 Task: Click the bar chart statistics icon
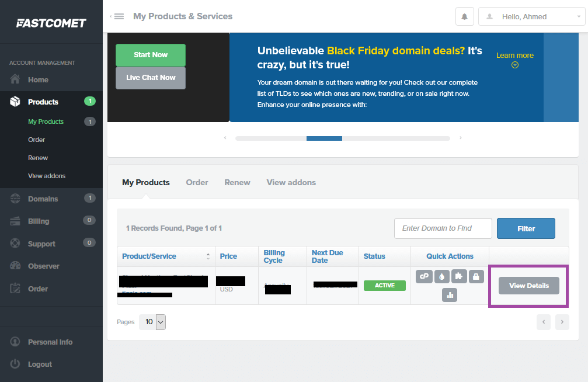[x=450, y=295]
